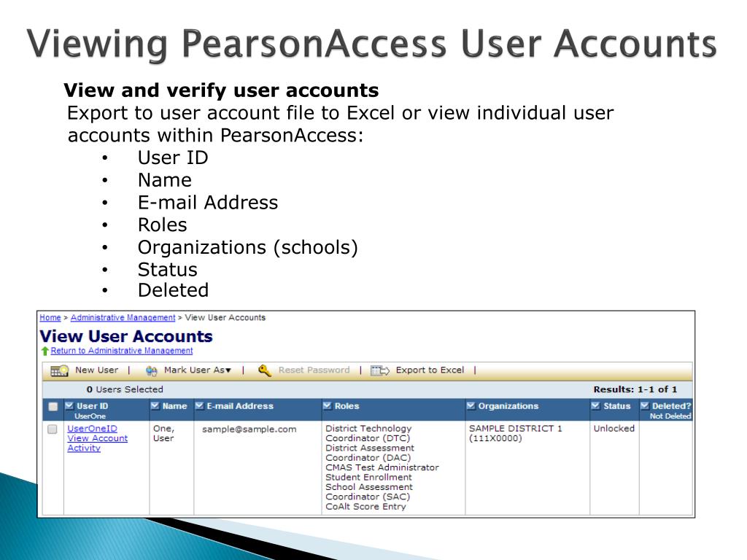The width and height of the screenshot is (747, 560).
Task: Click District Technology Coordinator (DTC) role text
Action: (368, 433)
